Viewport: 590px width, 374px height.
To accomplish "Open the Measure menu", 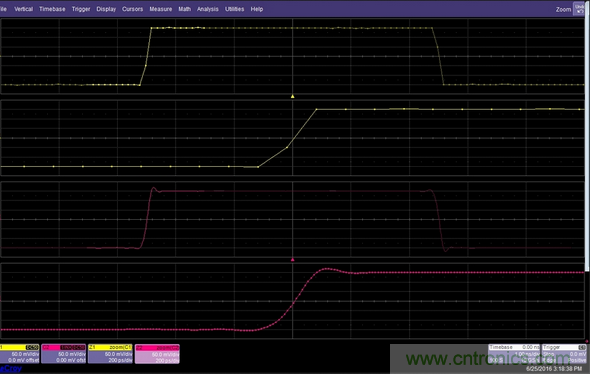I will [161, 9].
